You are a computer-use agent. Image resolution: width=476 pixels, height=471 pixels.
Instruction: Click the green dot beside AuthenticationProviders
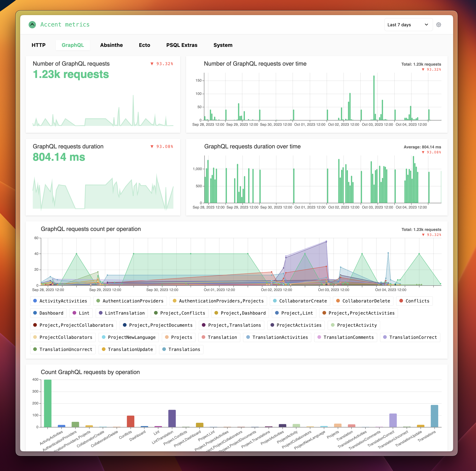click(98, 301)
